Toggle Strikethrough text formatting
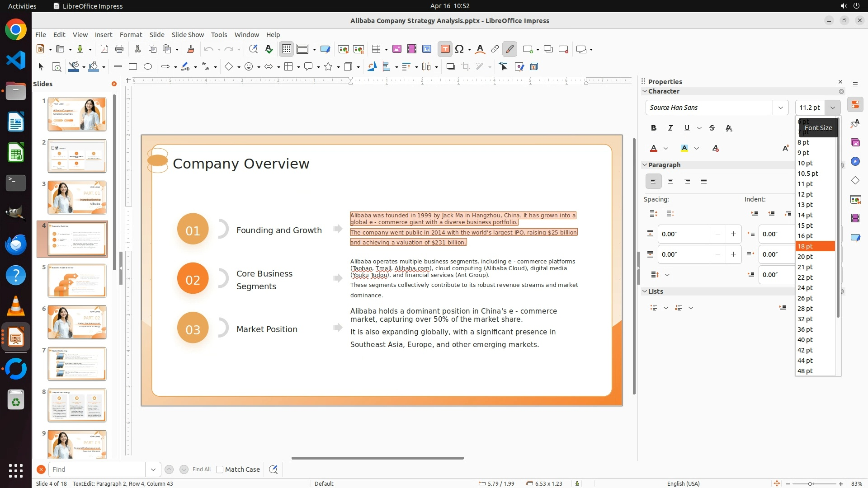The image size is (868, 488). (712, 128)
